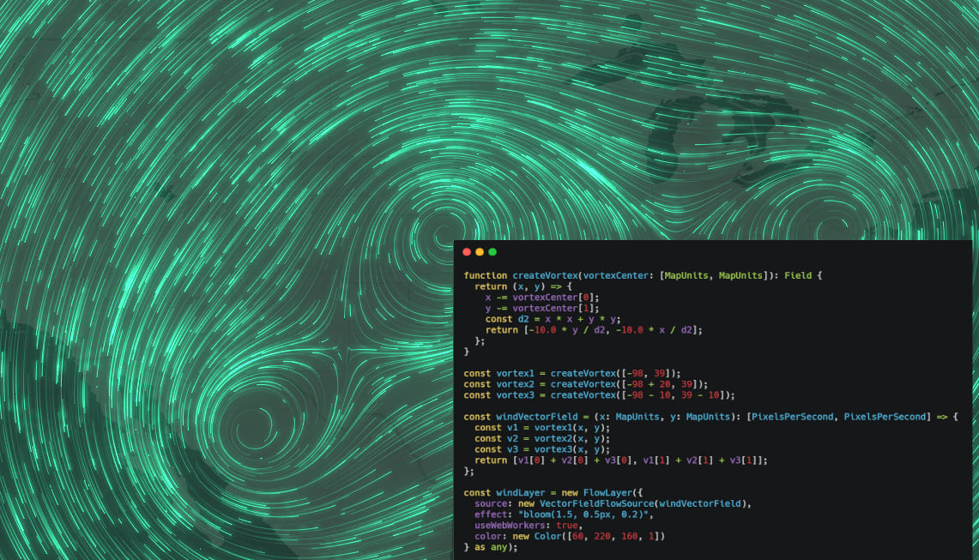Select the 'const vortex3' line with '39 - 10'
The image size is (979, 560).
[600, 395]
